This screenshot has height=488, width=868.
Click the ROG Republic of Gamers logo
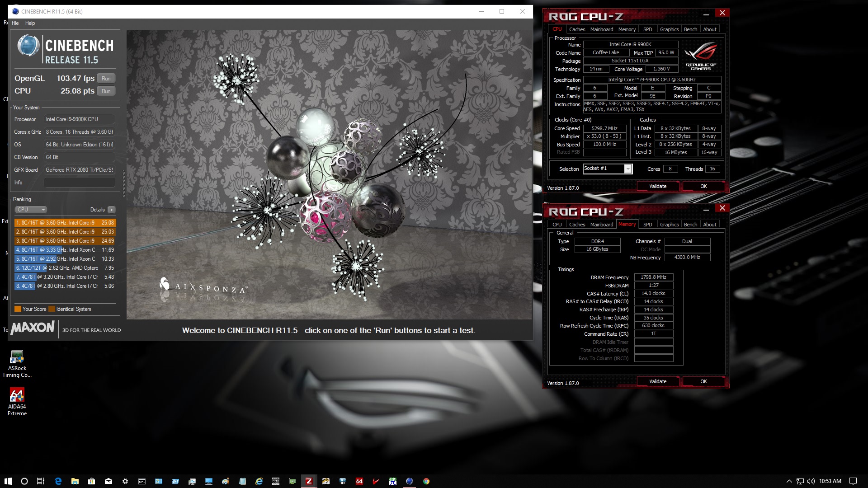click(701, 56)
